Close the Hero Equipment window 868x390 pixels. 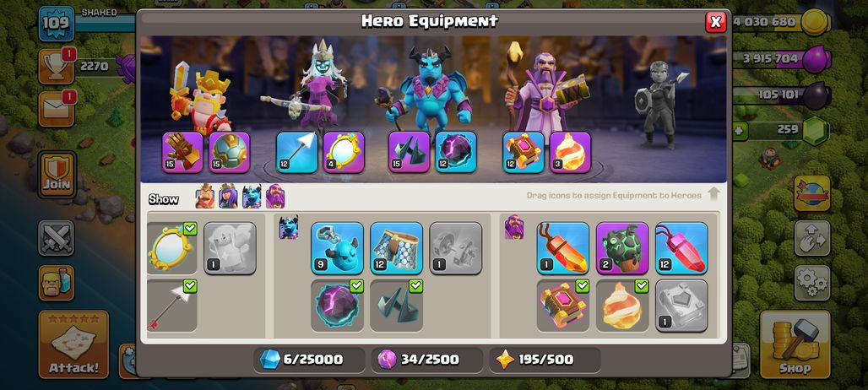tap(716, 22)
